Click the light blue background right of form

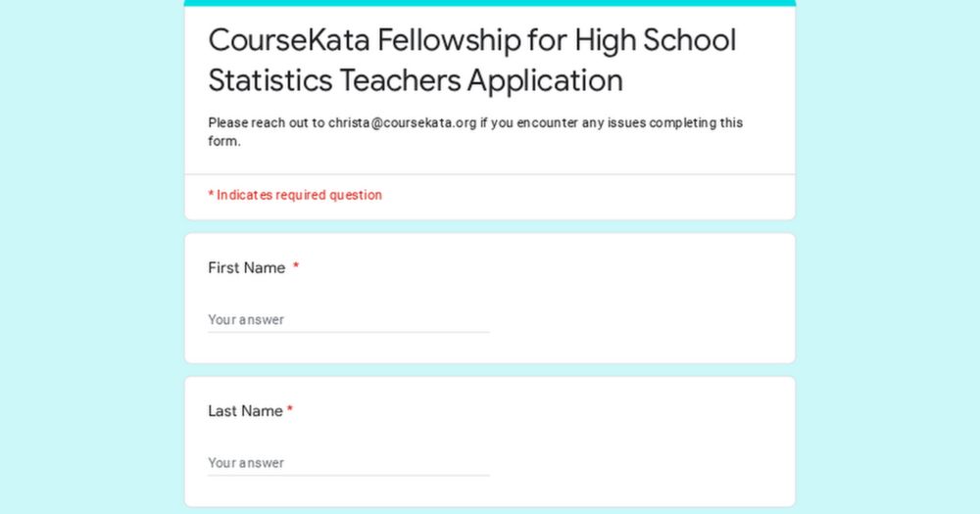tap(888, 257)
